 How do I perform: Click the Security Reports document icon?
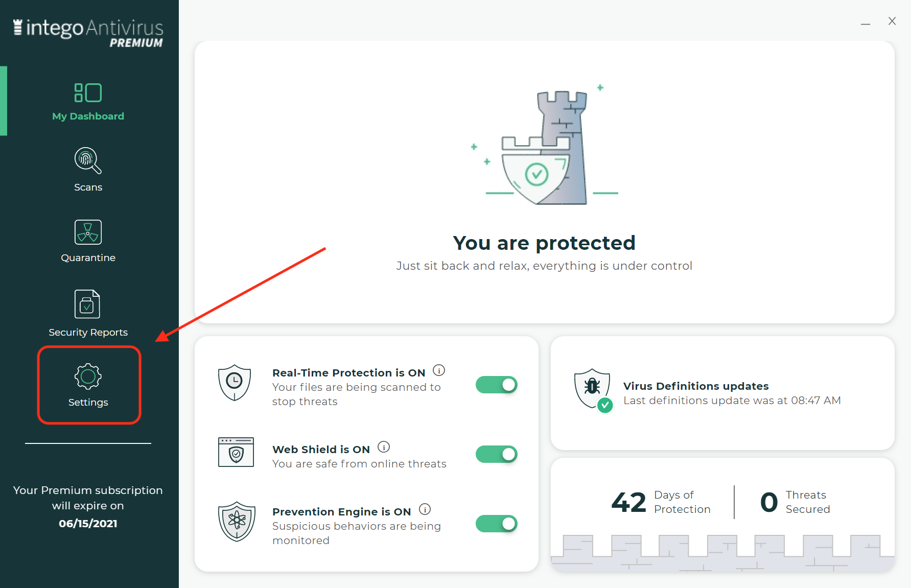[87, 304]
